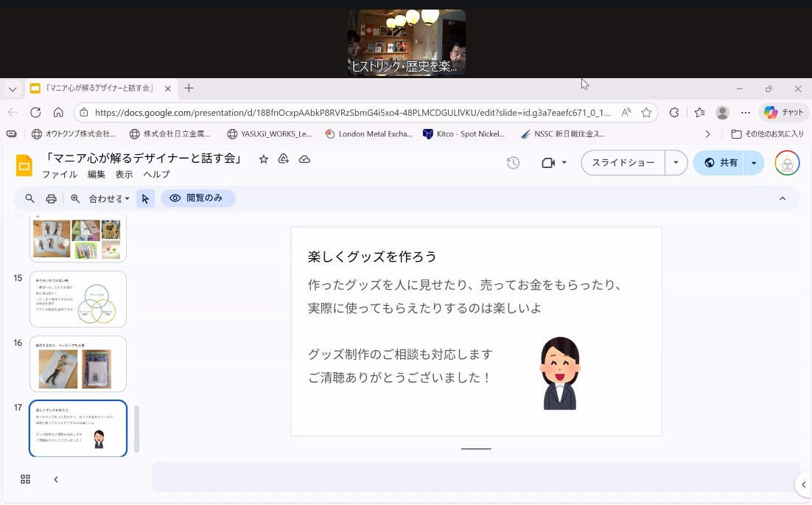This screenshot has width=812, height=505.
Task: Click the read aloud icon
Action: point(626,112)
